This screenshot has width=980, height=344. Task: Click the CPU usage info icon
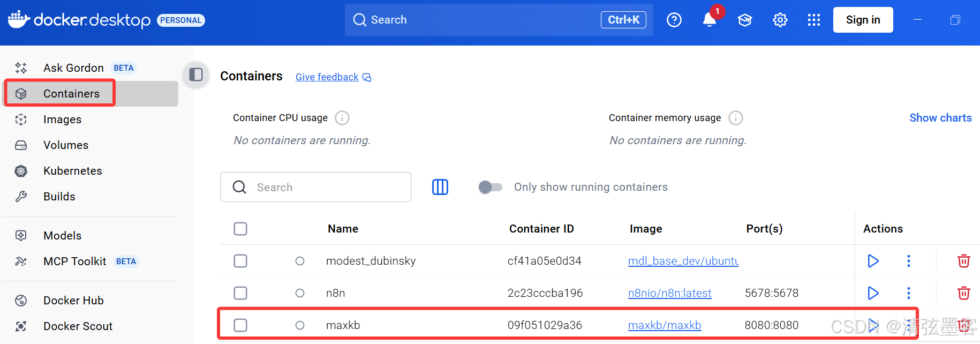coord(342,118)
